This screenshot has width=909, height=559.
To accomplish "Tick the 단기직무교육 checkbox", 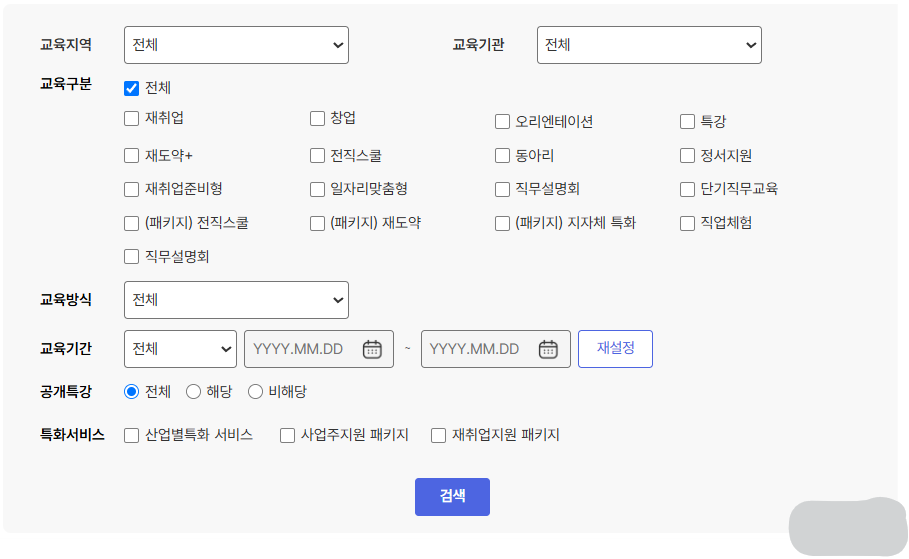I will pos(687,190).
